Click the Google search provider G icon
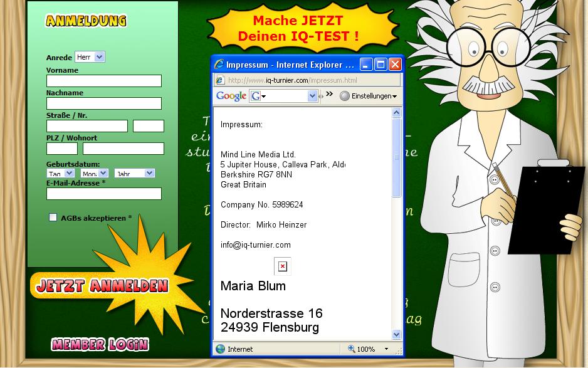The height and width of the screenshot is (368, 588). (256, 96)
